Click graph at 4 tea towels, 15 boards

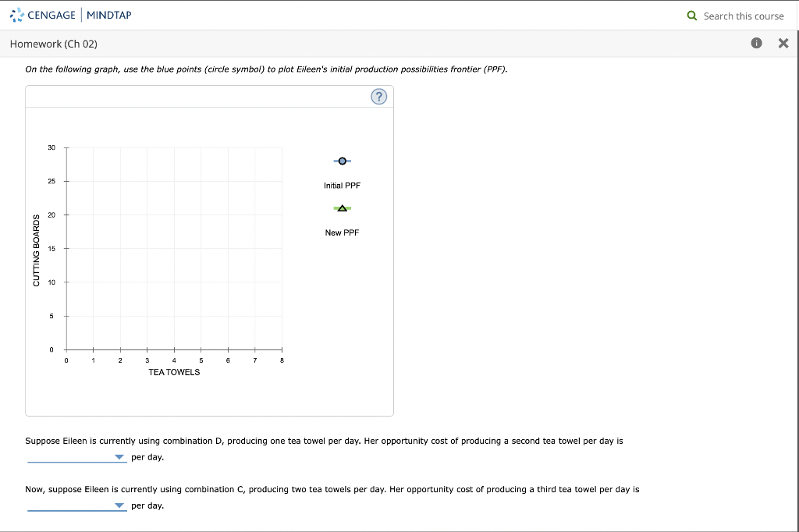[174, 249]
